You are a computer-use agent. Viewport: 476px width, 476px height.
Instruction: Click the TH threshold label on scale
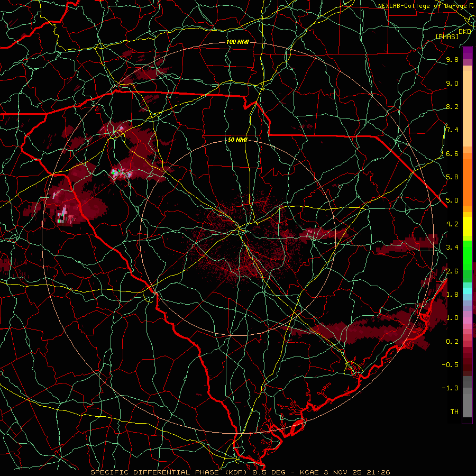tap(454, 412)
